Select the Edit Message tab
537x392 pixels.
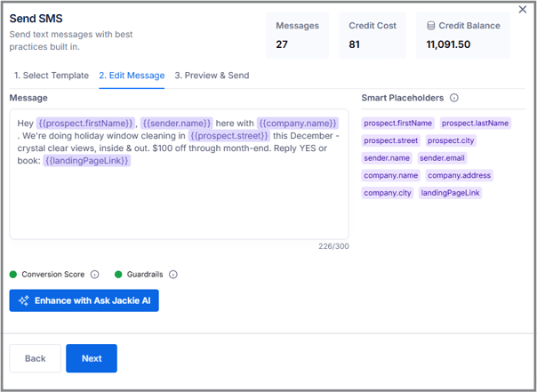click(x=132, y=76)
